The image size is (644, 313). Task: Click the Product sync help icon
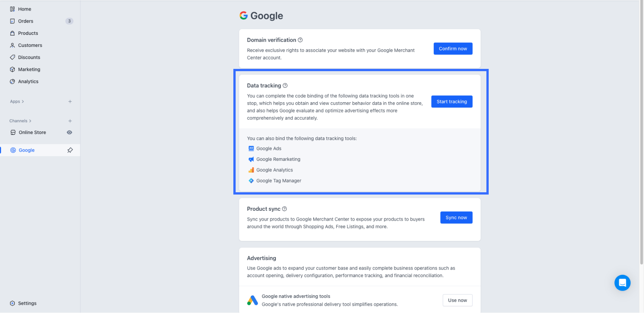[284, 209]
